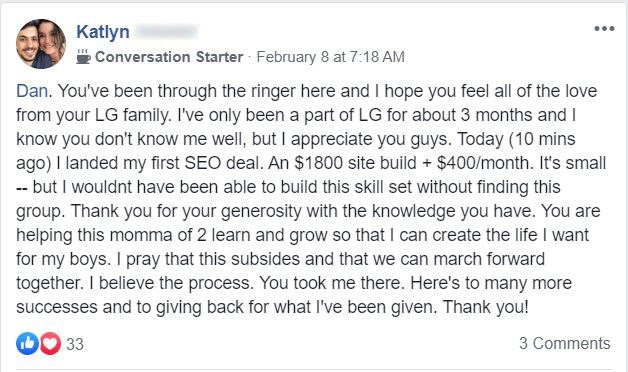Open Katlyn's profile via author name

[103, 32]
